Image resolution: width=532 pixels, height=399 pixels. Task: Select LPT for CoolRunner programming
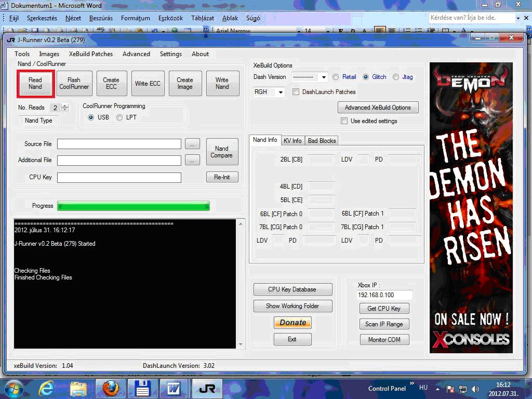coord(119,117)
